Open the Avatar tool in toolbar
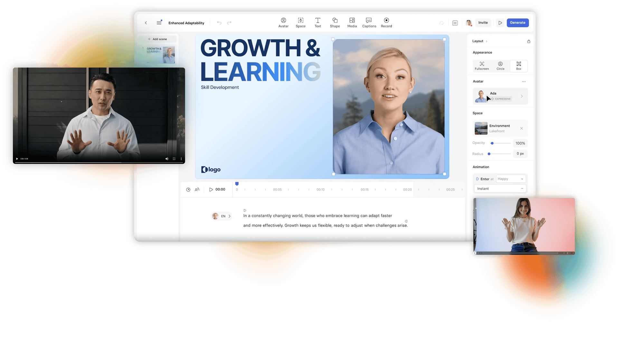Image resolution: width=644 pixels, height=347 pixels. [283, 23]
